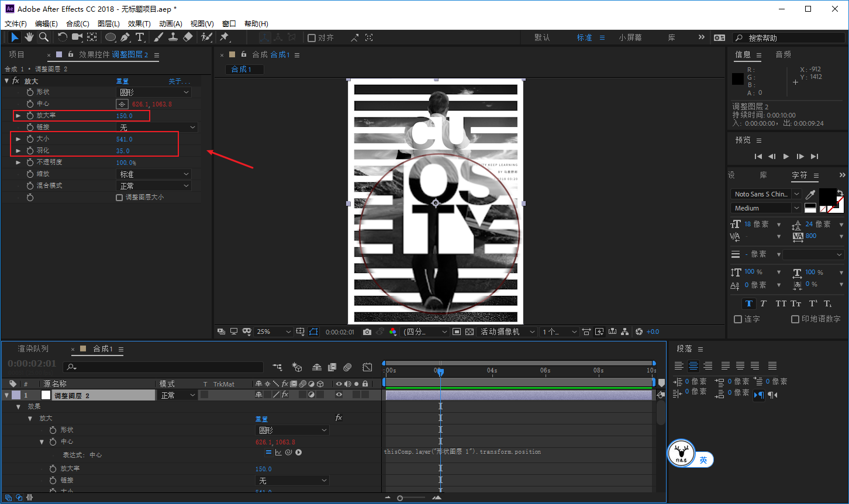Viewport: 849px width, 504px height.
Task: Click the timeline layer search field
Action: 164,367
